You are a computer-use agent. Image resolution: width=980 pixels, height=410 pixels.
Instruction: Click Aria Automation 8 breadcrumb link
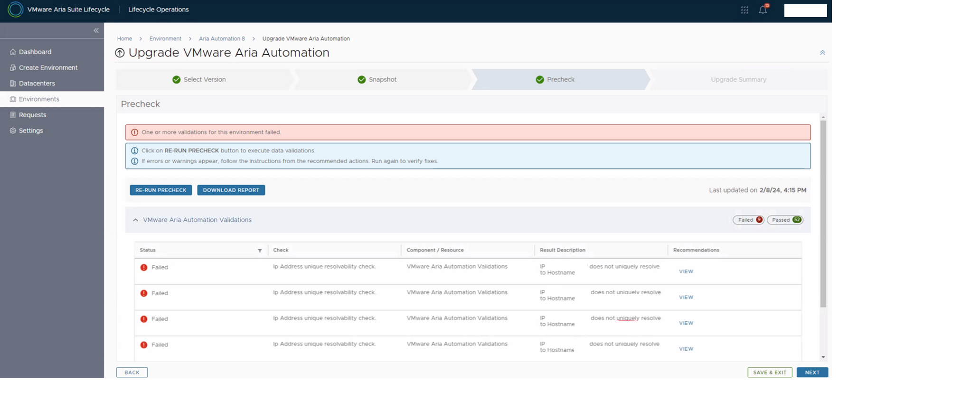(x=222, y=38)
